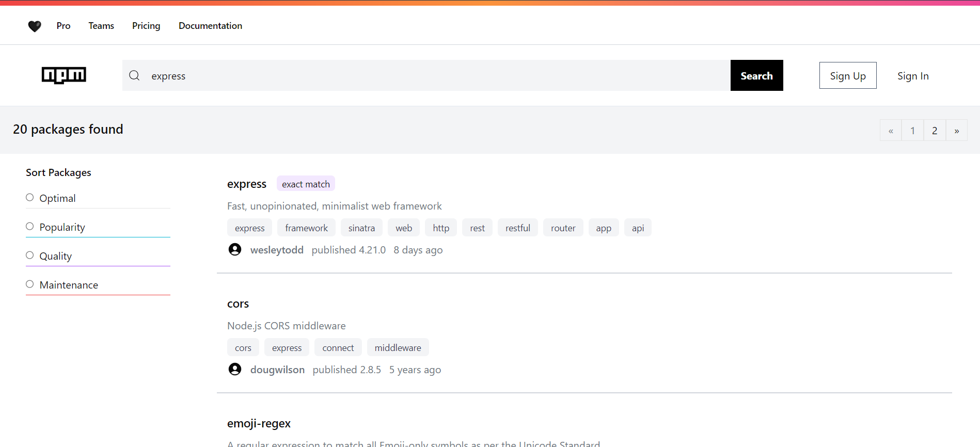Select the Quality sort option
This screenshot has width=980, height=447.
pos(30,256)
